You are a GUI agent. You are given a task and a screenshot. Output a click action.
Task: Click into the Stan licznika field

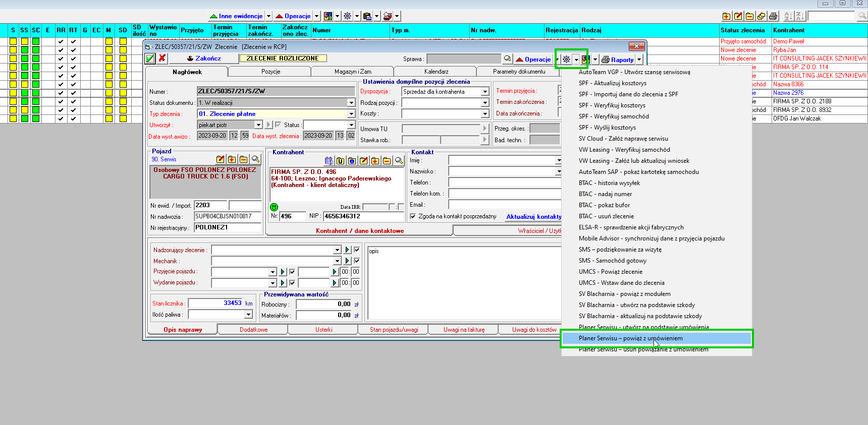click(215, 303)
